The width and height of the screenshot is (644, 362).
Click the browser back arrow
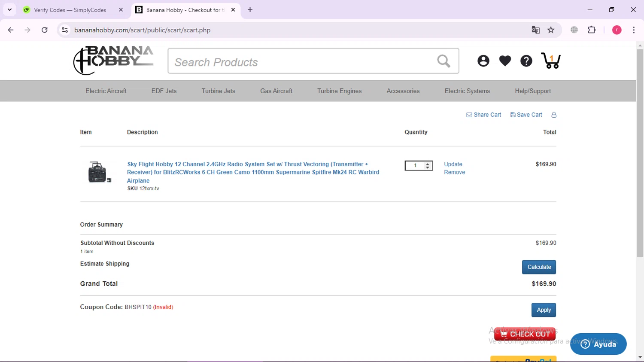point(11,30)
